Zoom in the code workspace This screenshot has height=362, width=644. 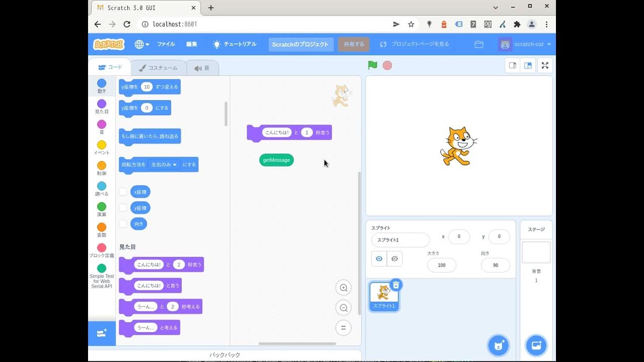pos(344,288)
